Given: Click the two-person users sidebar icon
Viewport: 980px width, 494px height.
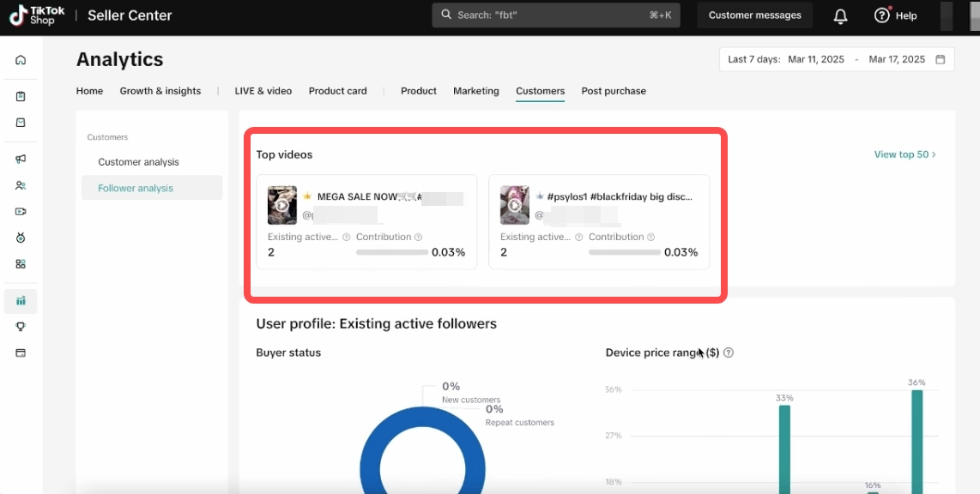Looking at the screenshot, I should tap(21, 185).
